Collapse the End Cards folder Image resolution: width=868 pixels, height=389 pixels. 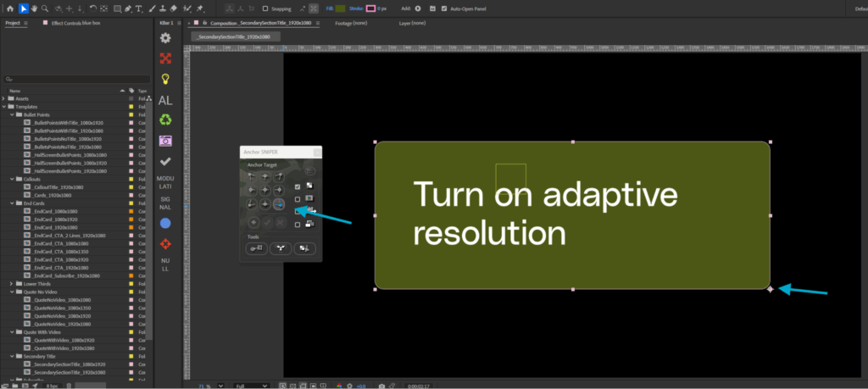(12, 203)
